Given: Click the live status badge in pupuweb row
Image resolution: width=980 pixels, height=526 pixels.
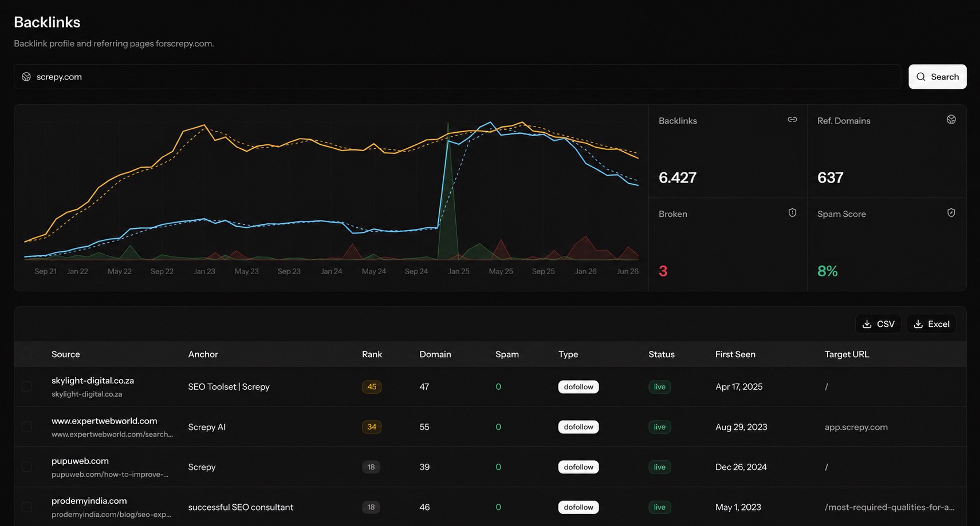Looking at the screenshot, I should 660,467.
